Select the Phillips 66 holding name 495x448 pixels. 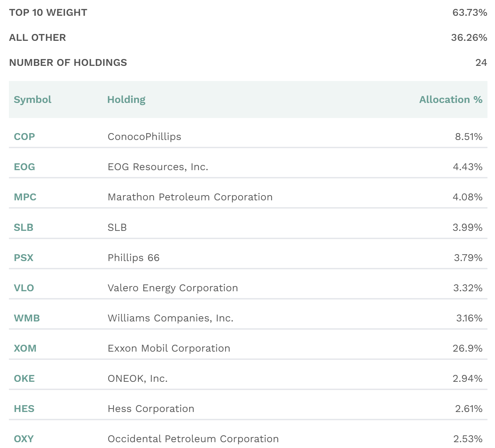134,258
